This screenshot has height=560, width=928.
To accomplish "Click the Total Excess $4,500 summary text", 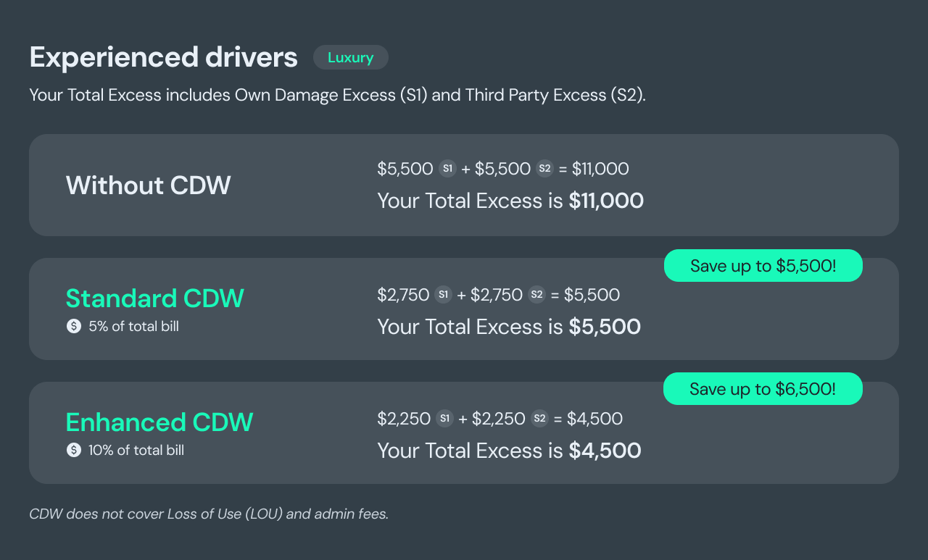I will coord(508,451).
